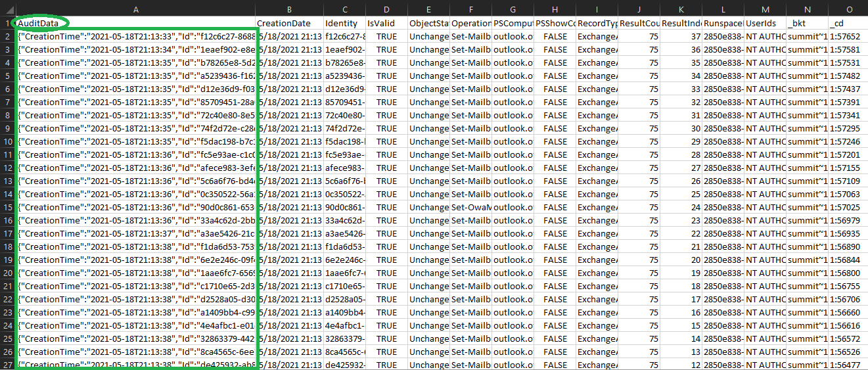Select RecordType Exchange cell in row 22
Screen dimensions: 868x370
[x=597, y=299]
